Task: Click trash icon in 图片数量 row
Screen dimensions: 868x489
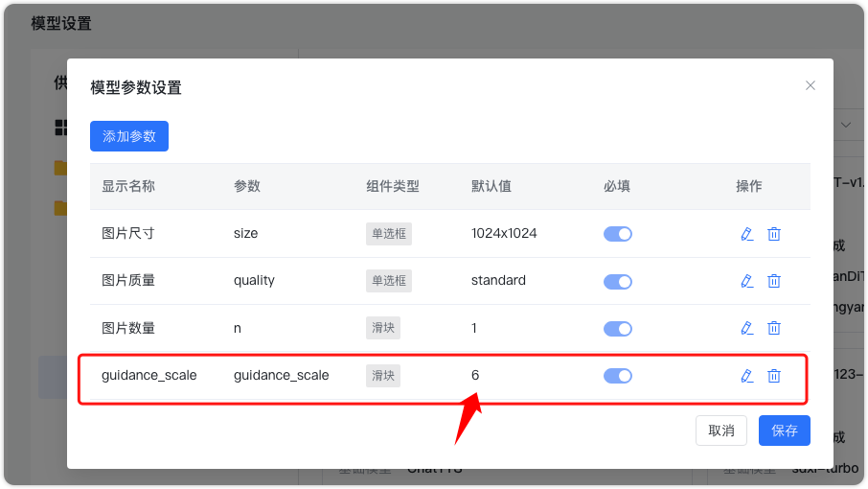Action: click(x=774, y=328)
